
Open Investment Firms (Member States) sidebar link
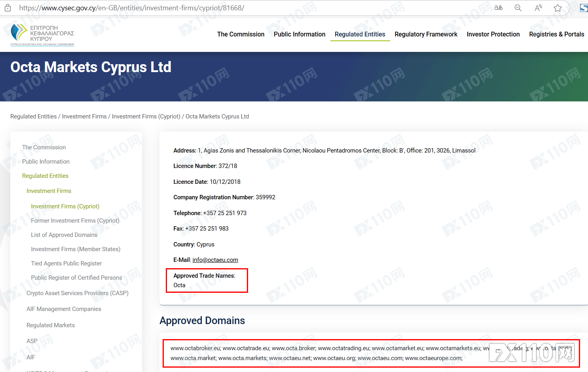[76, 249]
